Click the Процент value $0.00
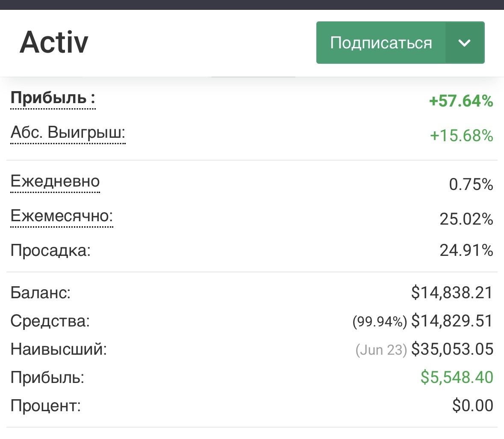Screen dimensions: 504x439 coord(472,406)
